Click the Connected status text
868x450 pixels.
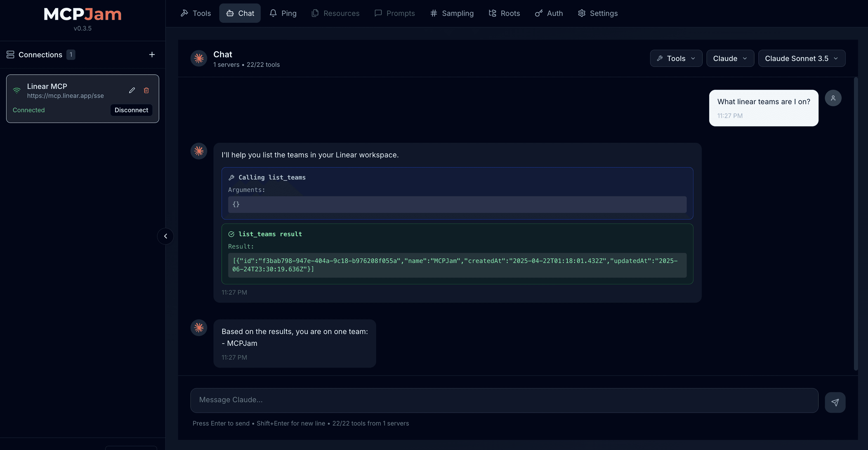click(x=29, y=110)
